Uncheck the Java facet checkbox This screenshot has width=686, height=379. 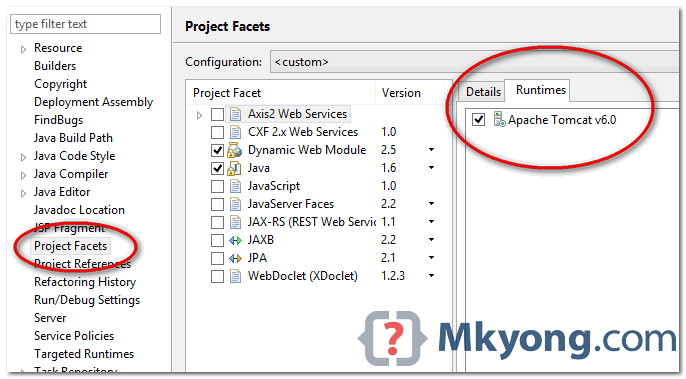217,168
